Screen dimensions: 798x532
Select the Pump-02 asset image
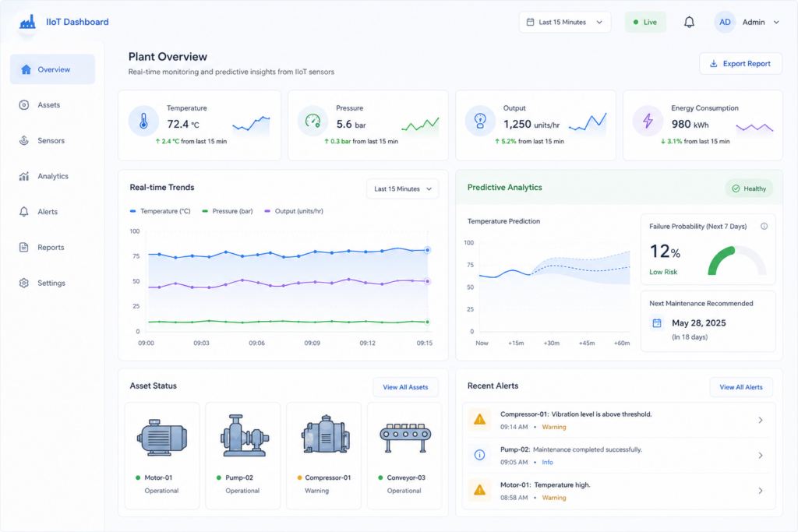click(244, 436)
